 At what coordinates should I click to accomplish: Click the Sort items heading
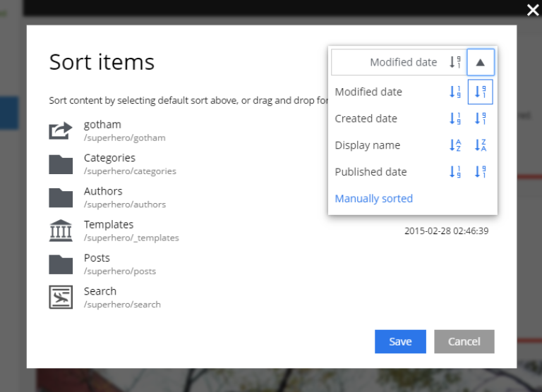point(102,62)
